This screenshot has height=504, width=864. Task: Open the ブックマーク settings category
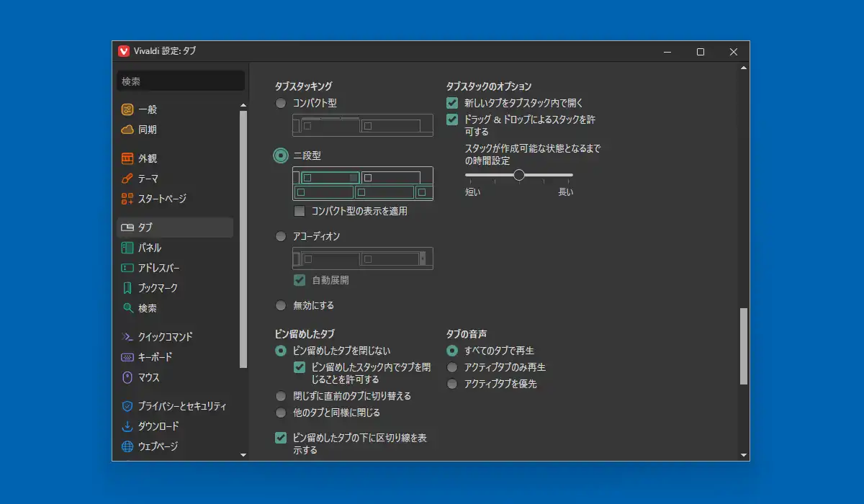[175, 288]
